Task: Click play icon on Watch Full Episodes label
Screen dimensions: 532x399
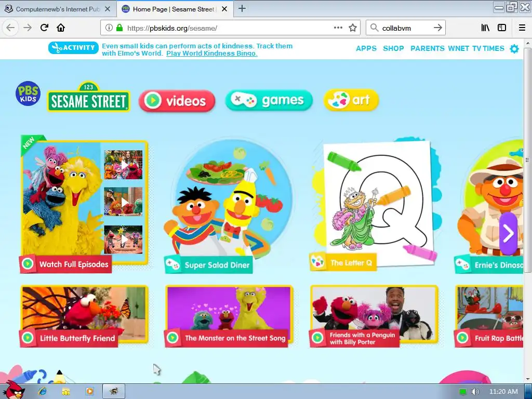Action: point(28,263)
